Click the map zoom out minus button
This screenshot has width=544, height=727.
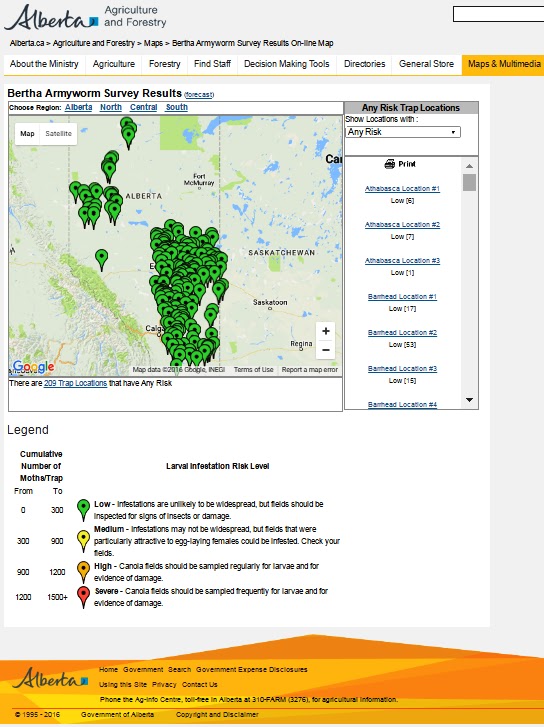tap(326, 350)
